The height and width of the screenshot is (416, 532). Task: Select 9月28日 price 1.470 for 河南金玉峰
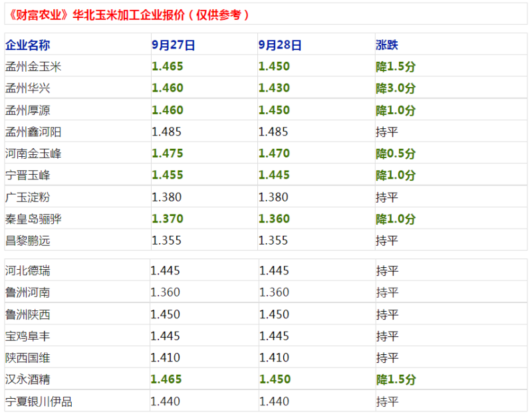pos(274,154)
